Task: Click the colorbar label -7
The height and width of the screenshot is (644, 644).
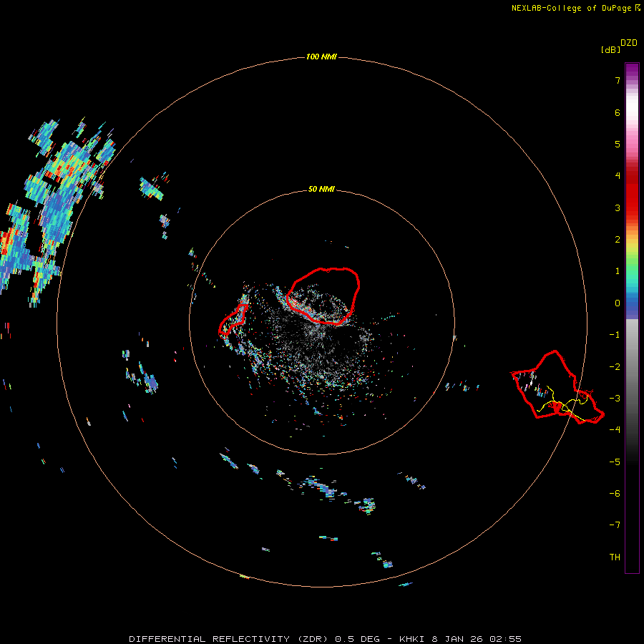Action: point(615,525)
